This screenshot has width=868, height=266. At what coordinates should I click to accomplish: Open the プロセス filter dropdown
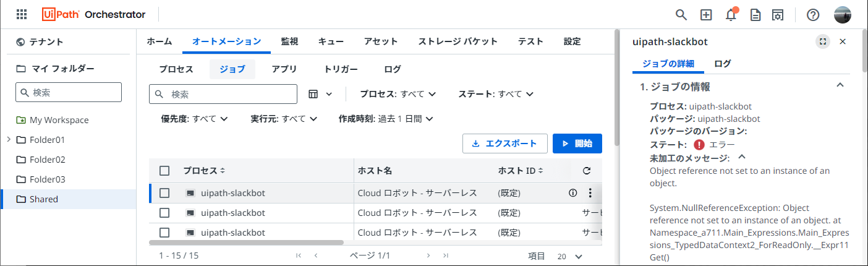coord(398,94)
